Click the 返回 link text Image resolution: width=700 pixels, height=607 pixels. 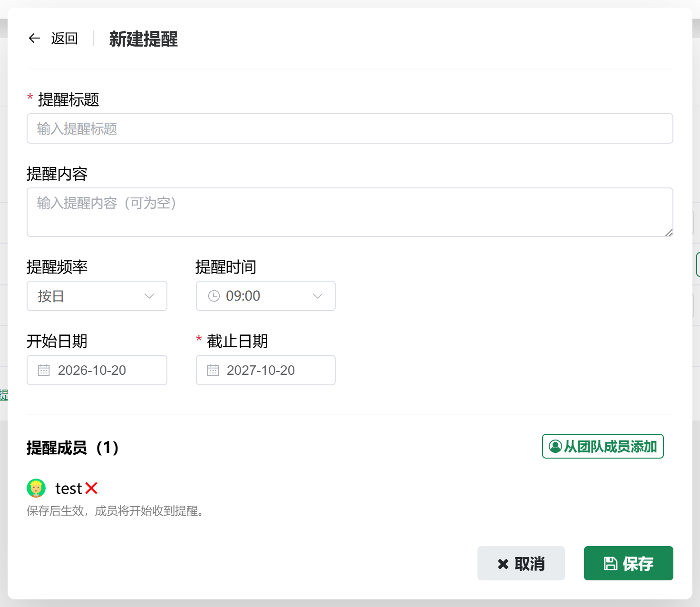point(64,38)
